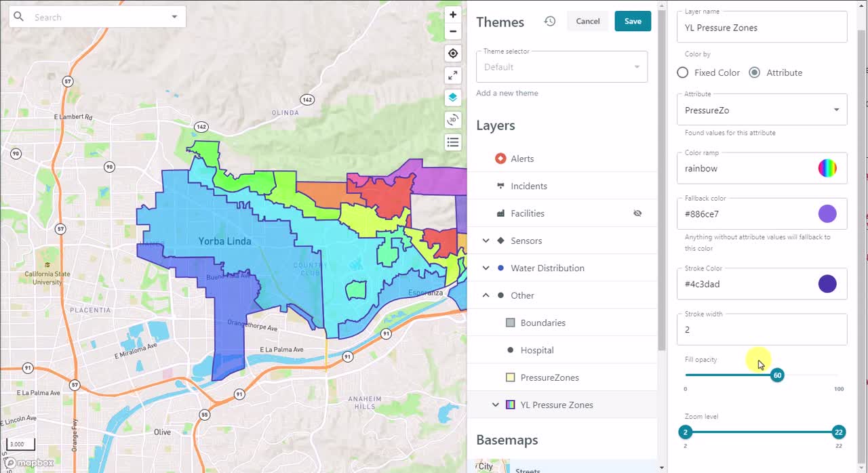Select the Hospital layer item

[x=562, y=350]
